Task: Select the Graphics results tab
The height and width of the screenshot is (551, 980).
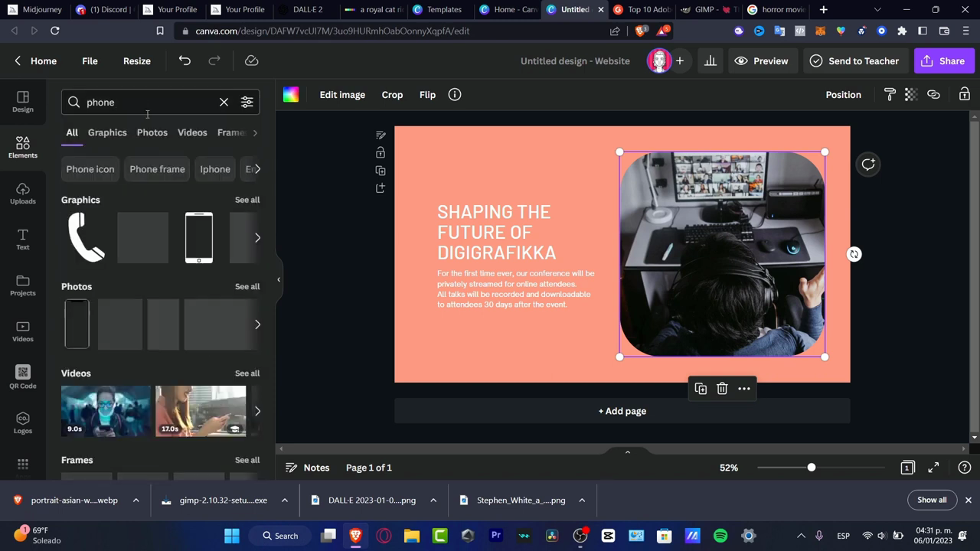Action: click(107, 132)
